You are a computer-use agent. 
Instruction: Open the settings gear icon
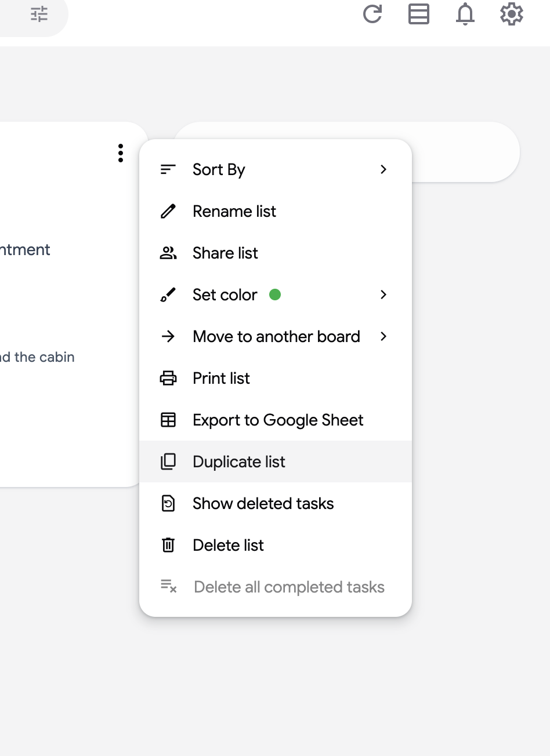pos(512,14)
